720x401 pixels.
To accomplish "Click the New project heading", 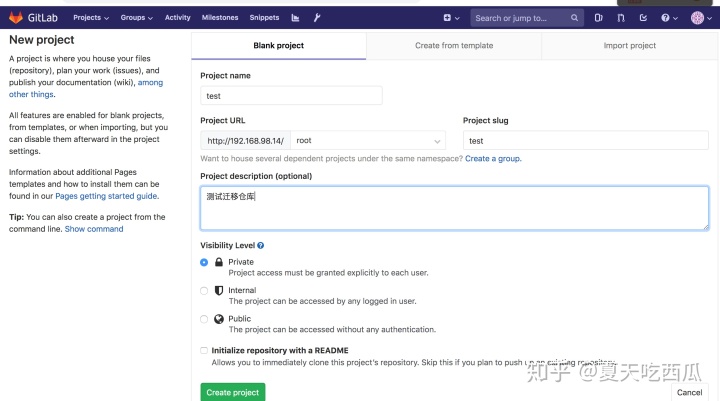I will (x=42, y=40).
